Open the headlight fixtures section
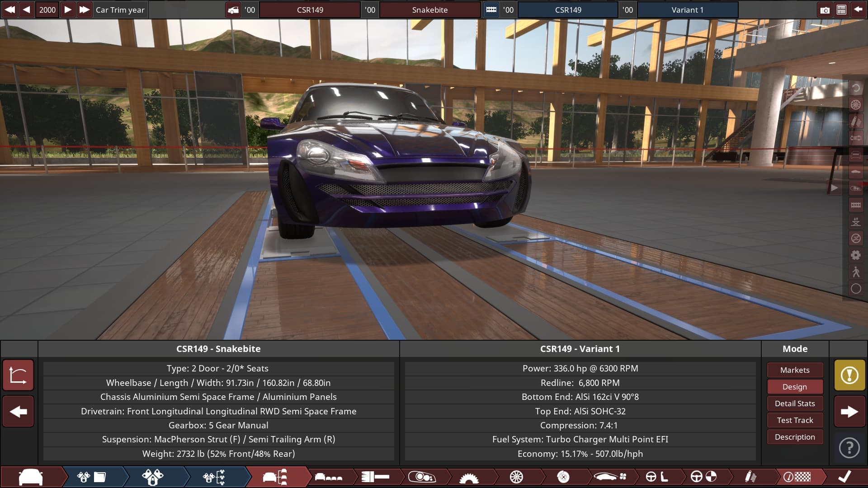Screen dimensions: 868x488 [x=422, y=477]
